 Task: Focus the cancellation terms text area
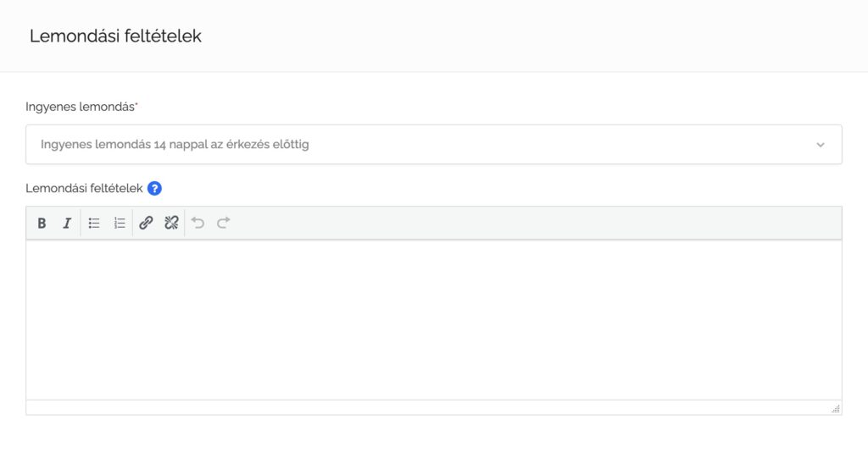click(x=434, y=319)
